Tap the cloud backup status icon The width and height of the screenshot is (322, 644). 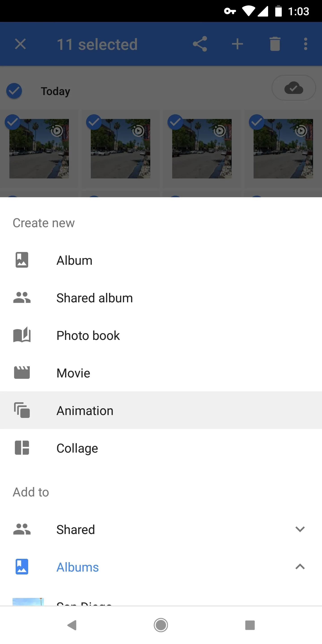[294, 88]
